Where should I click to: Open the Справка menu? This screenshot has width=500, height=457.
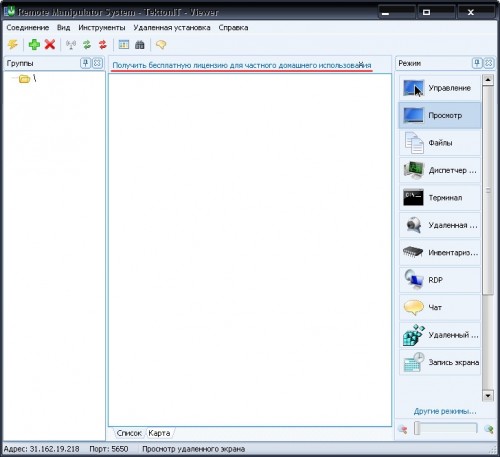233,28
